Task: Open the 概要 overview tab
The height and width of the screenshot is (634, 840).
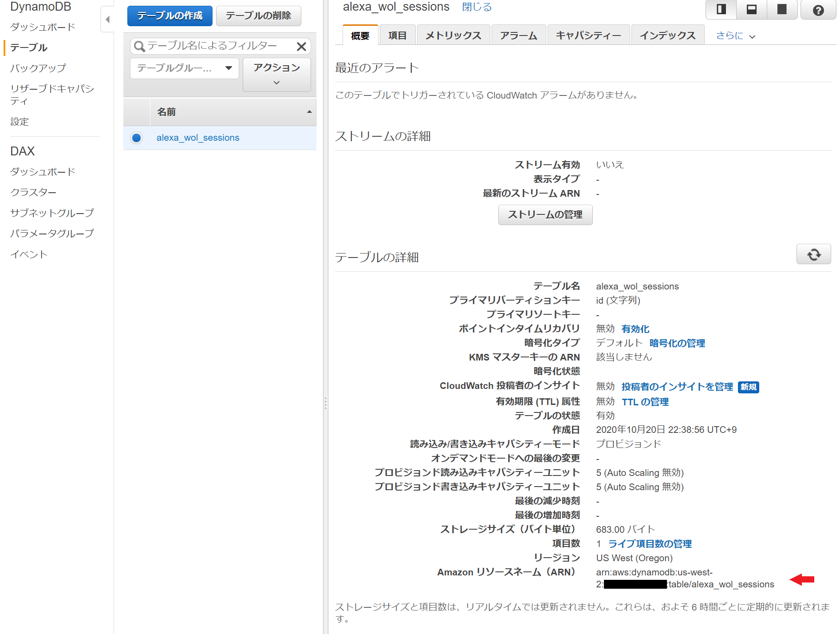Action: pyautogui.click(x=360, y=36)
